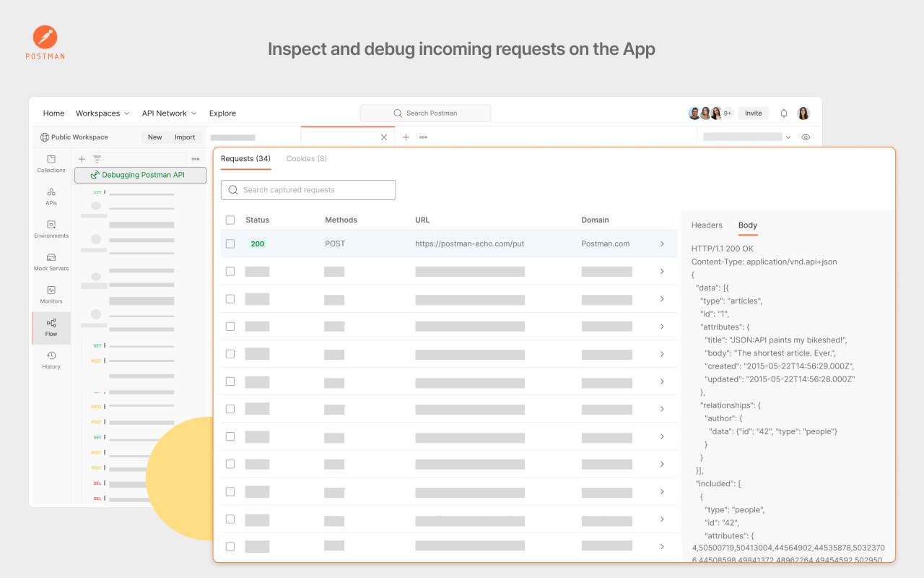Switch to the Cookies (8) tab
This screenshot has width=924, height=578.
click(x=306, y=159)
